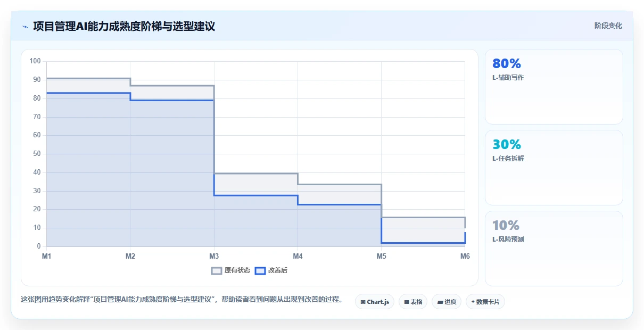The image size is (644, 330).
Task: Click the title 项目管理AI能力成熟度阶梯与选型建议
Action: pos(124,26)
